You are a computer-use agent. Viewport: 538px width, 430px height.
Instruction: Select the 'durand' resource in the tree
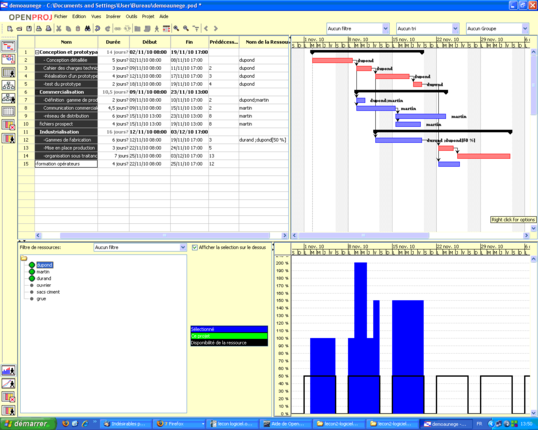pyautogui.click(x=44, y=279)
